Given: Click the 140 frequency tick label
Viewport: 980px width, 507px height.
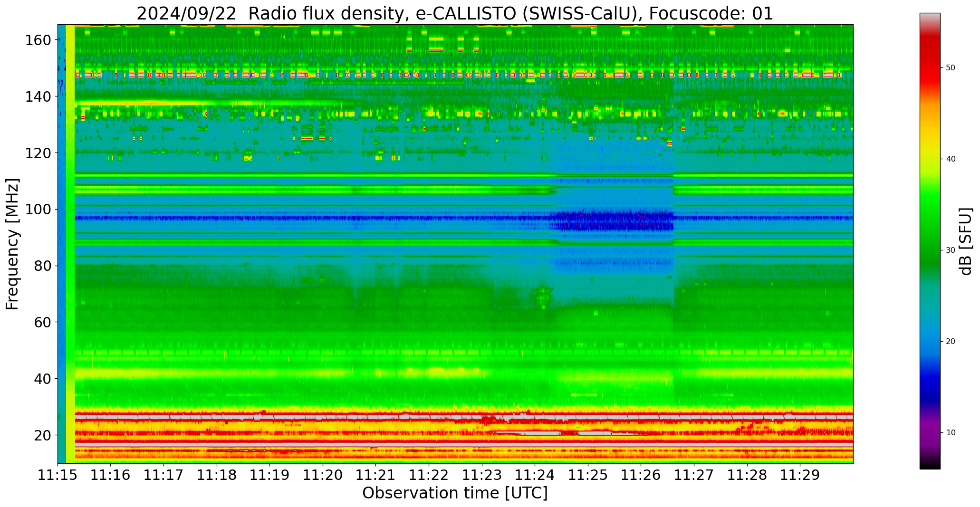Looking at the screenshot, I should click(38, 97).
